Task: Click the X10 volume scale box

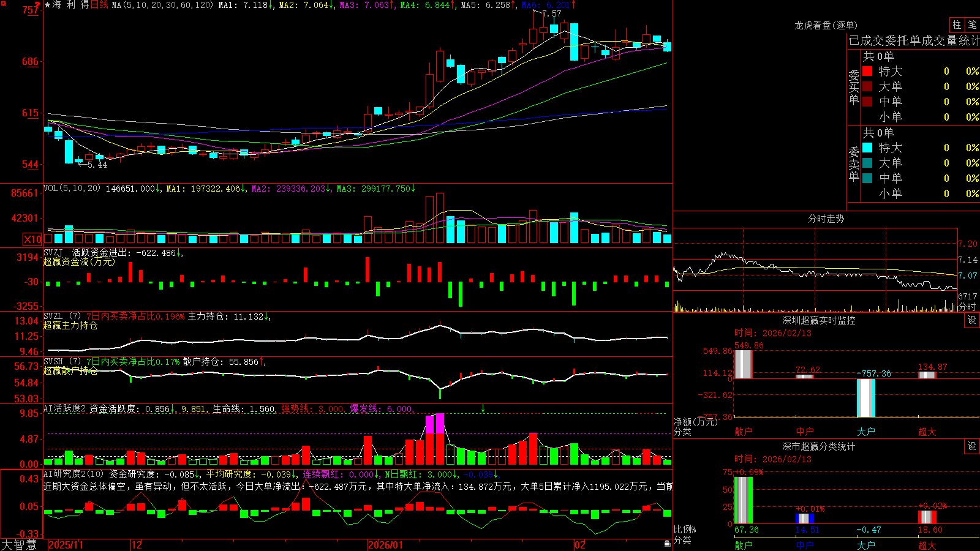Action: [x=32, y=239]
